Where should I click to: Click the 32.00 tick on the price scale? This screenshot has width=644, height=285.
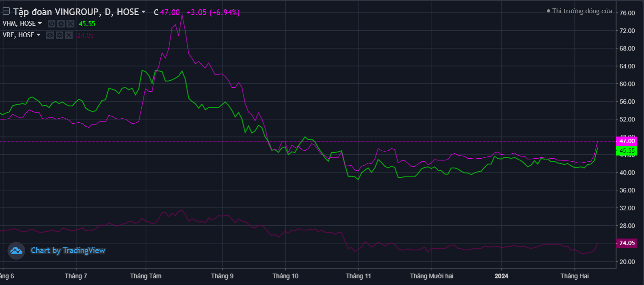coord(627,208)
